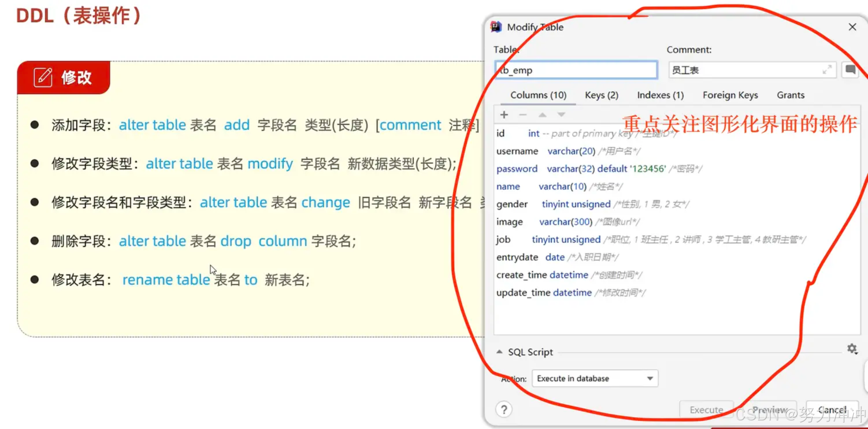Click the comment bubble icon
Viewport: 868px width, 429px height.
[x=850, y=70]
